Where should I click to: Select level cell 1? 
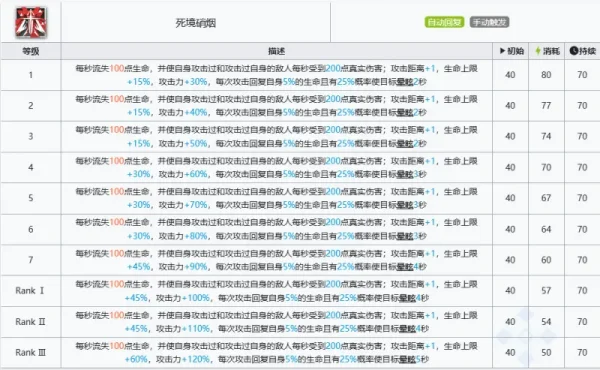[x=31, y=75]
